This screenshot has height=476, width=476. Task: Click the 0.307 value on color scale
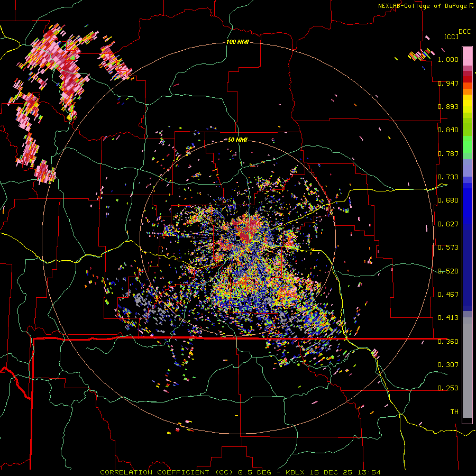pos(448,364)
